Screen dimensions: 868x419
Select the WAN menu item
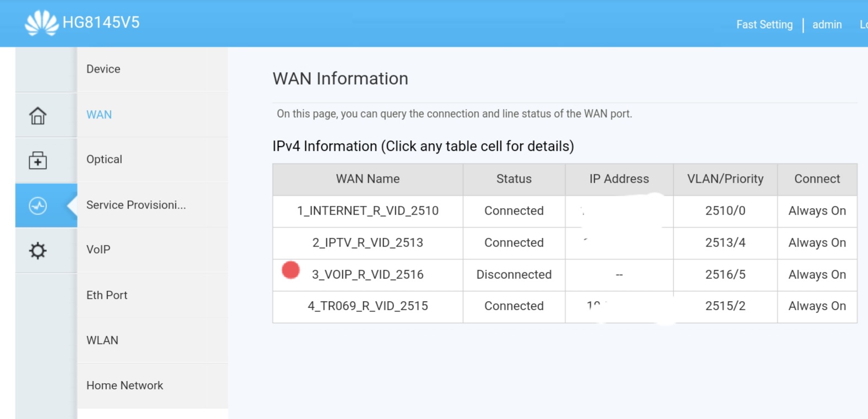pyautogui.click(x=99, y=115)
